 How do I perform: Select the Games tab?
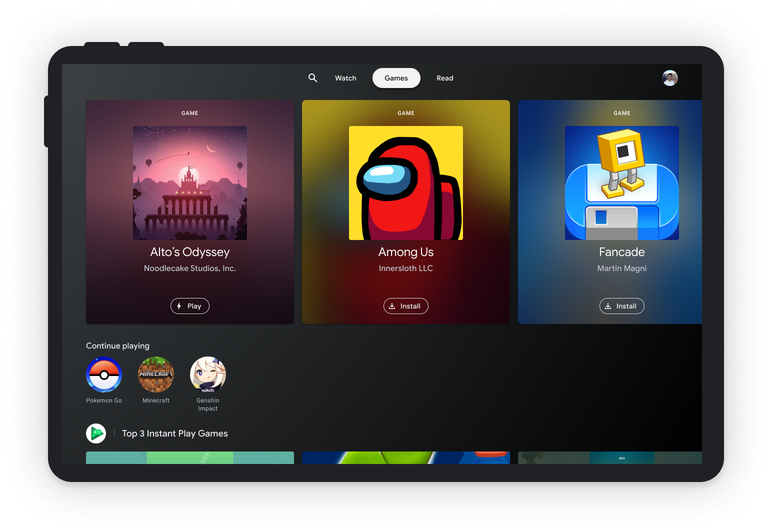tap(396, 78)
